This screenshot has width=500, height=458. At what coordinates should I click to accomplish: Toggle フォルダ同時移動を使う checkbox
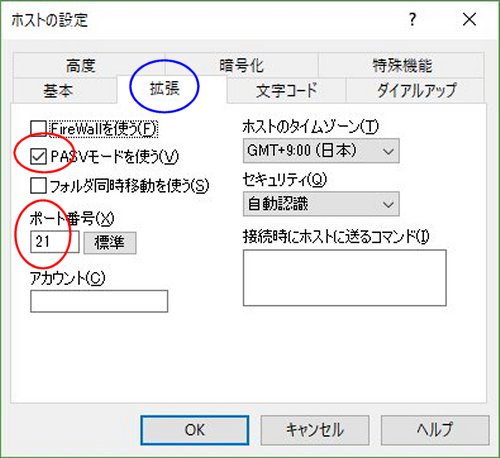[38, 186]
